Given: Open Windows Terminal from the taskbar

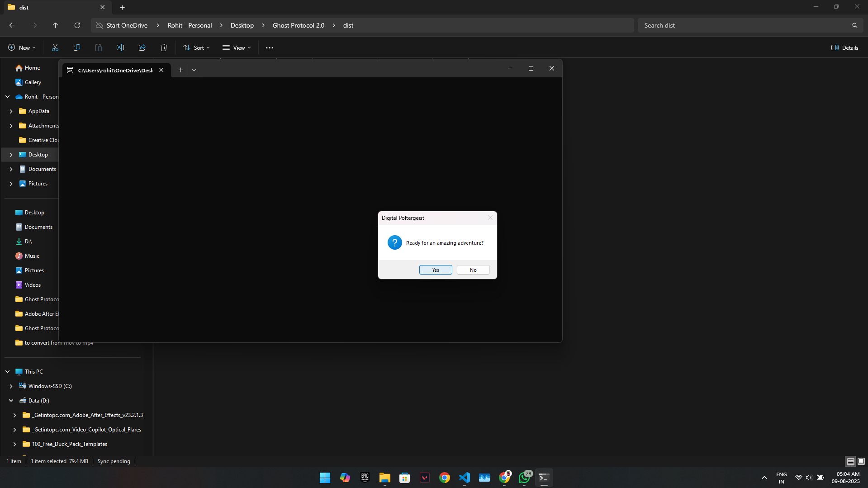Looking at the screenshot, I should 544,478.
